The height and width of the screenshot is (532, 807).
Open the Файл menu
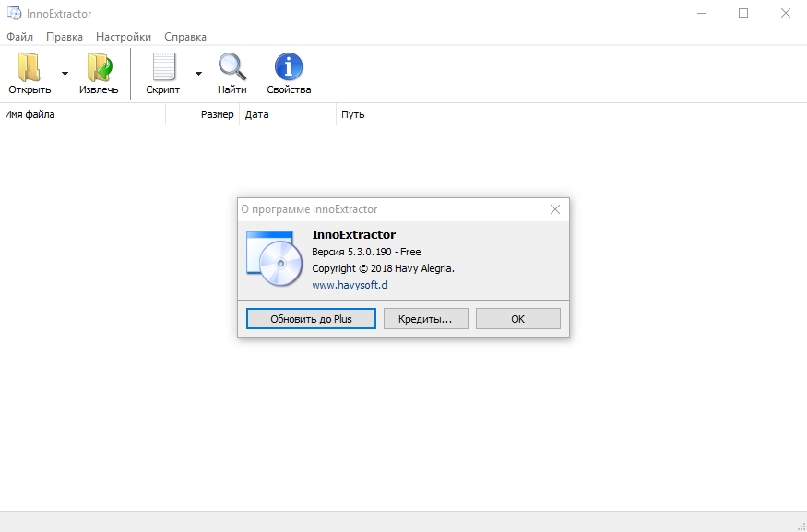click(20, 37)
